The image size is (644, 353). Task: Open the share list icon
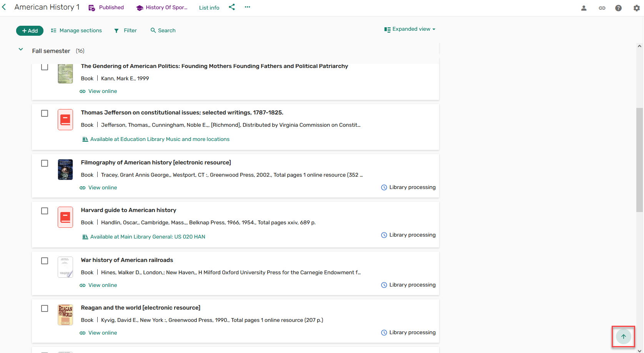coord(232,7)
